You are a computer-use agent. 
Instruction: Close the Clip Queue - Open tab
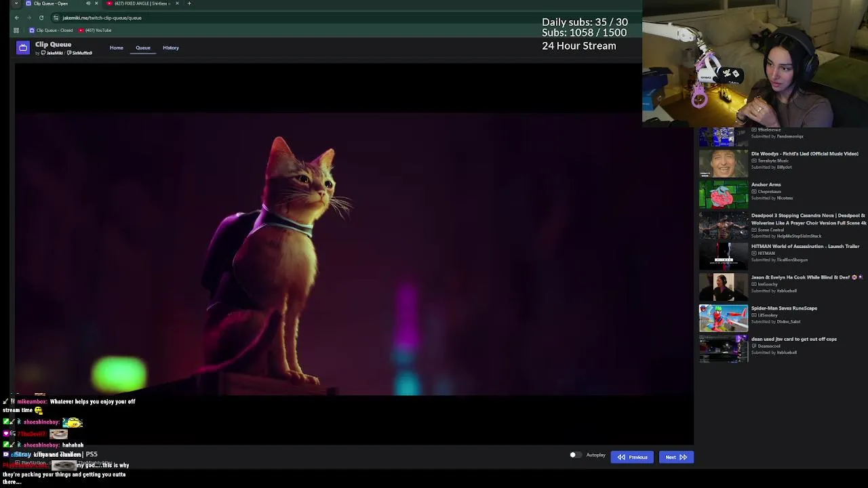(96, 3)
